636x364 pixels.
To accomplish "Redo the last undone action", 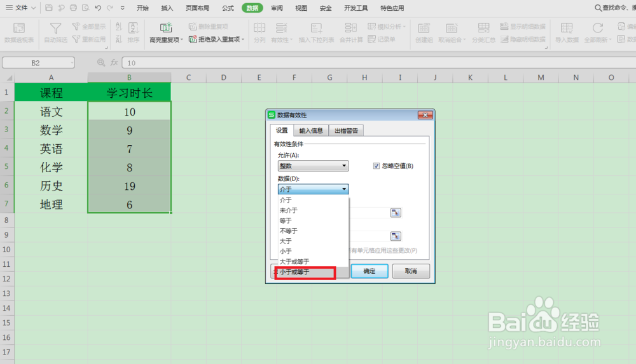I will (x=110, y=8).
